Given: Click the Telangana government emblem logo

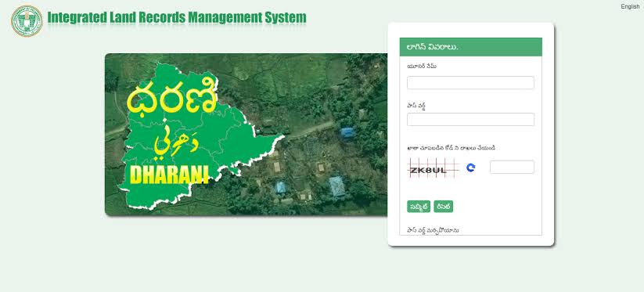Looking at the screenshot, I should tap(27, 21).
